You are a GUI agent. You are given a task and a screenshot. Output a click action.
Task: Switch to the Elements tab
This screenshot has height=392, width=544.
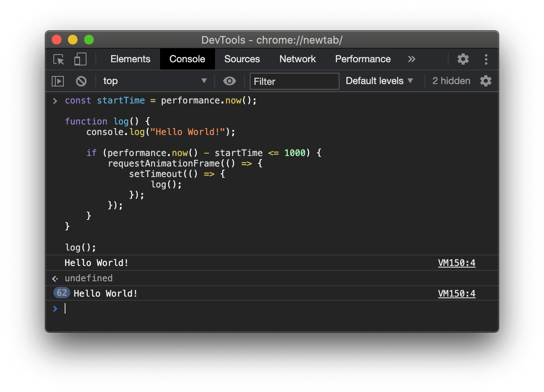[130, 59]
